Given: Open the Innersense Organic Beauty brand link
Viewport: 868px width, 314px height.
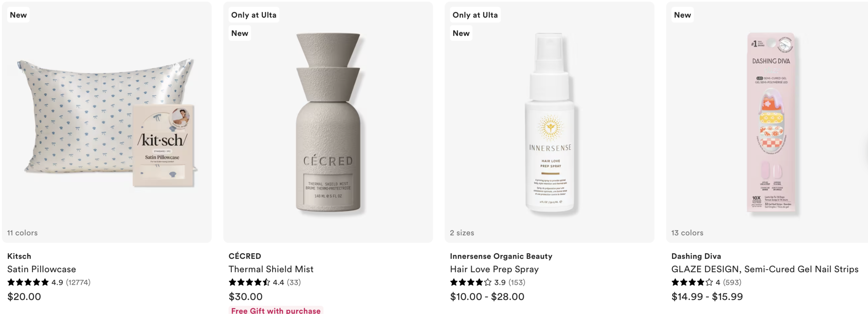Looking at the screenshot, I should pos(501,256).
